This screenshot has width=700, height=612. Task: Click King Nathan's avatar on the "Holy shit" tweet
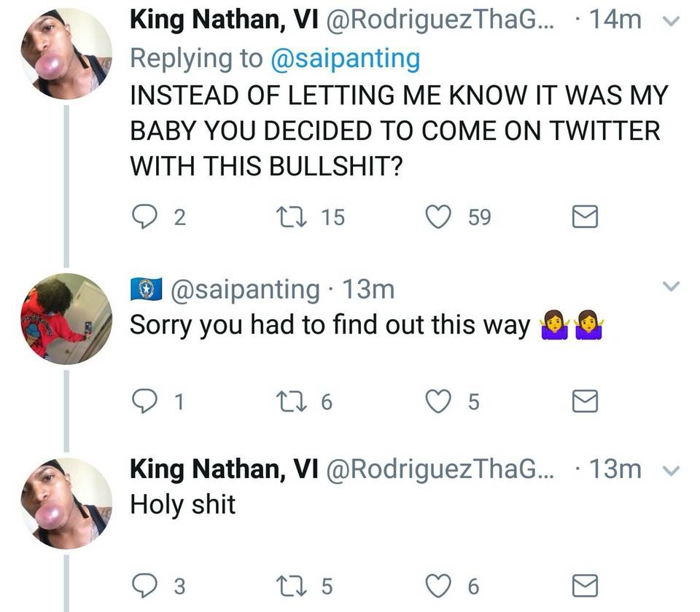pyautogui.click(x=66, y=503)
